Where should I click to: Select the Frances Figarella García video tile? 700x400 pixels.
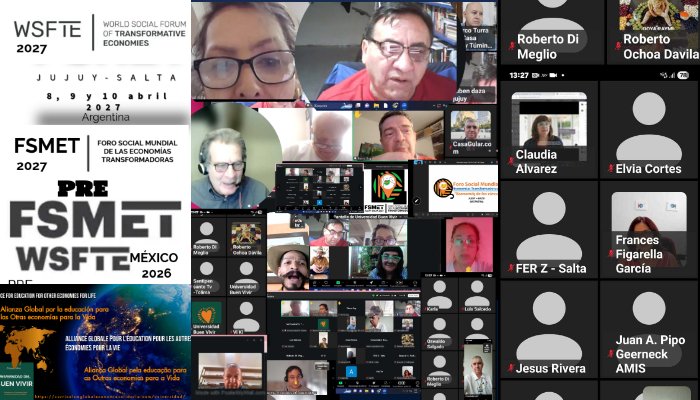(649, 230)
